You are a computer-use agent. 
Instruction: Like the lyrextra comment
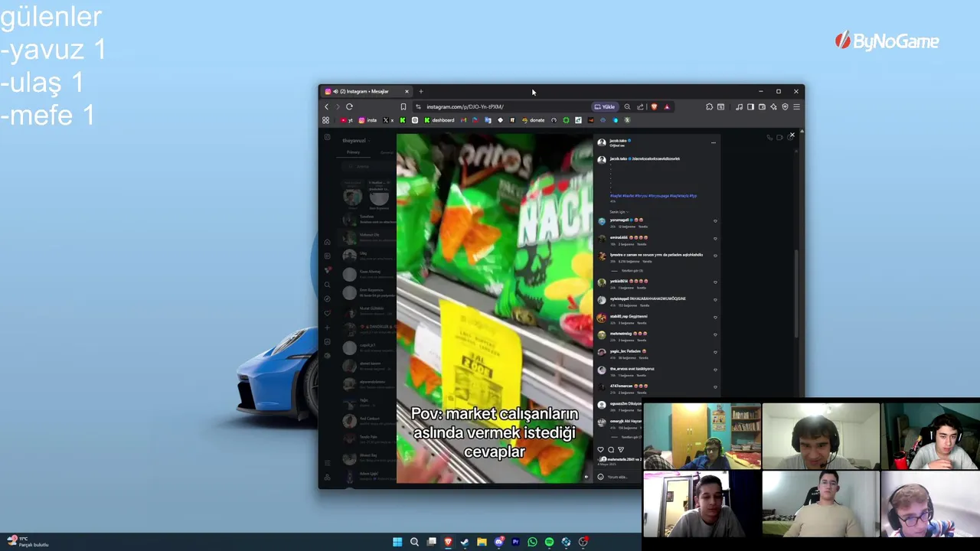click(x=715, y=256)
